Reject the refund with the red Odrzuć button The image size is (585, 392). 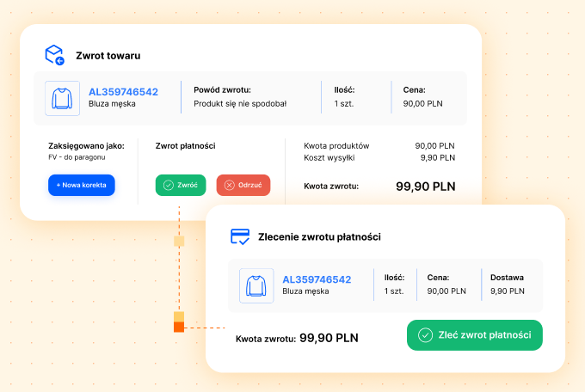(x=243, y=186)
